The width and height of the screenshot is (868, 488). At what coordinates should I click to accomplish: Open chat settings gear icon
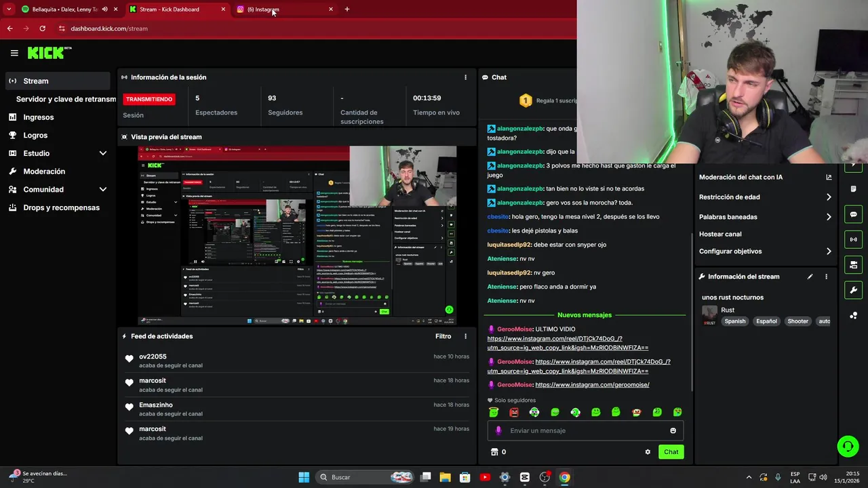648,452
